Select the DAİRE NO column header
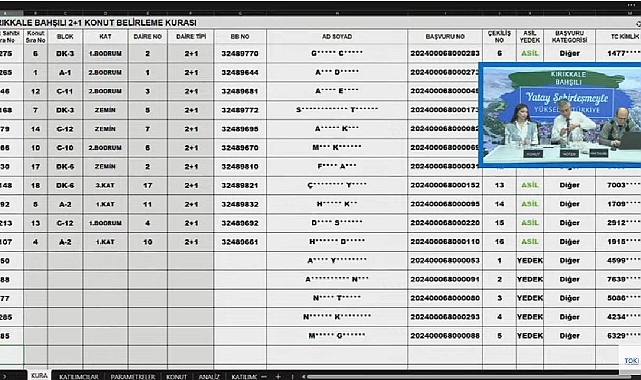This screenshot has height=380, width=641. click(148, 37)
